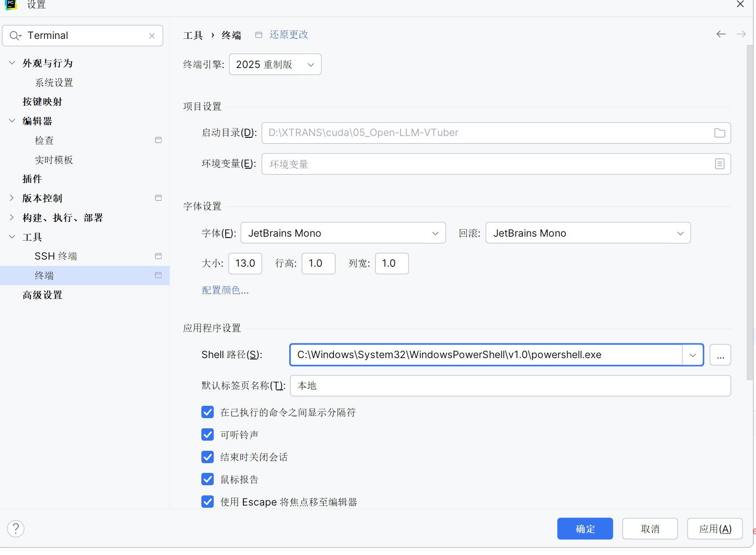Image resolution: width=756 pixels, height=555 pixels.
Task: Open 配置颜色... link
Action: point(225,290)
